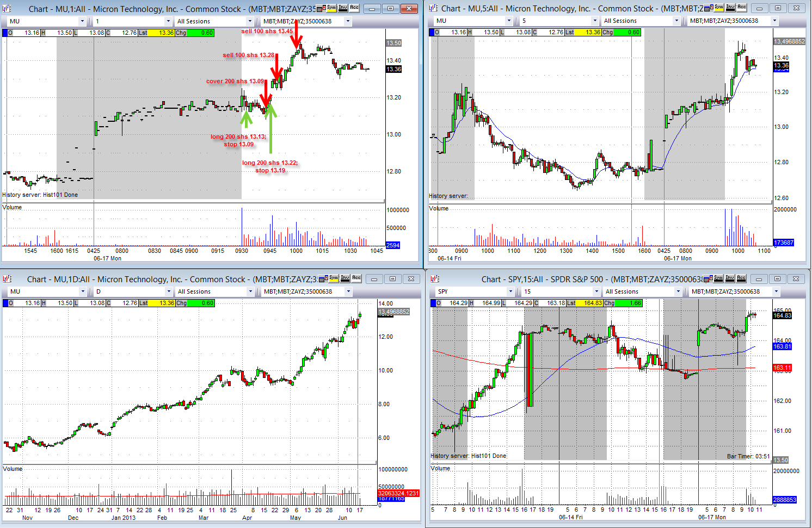Click the 'sell 100 shs 13.28' annotation text
Image resolution: width=812 pixels, height=528 pixels.
pos(248,55)
